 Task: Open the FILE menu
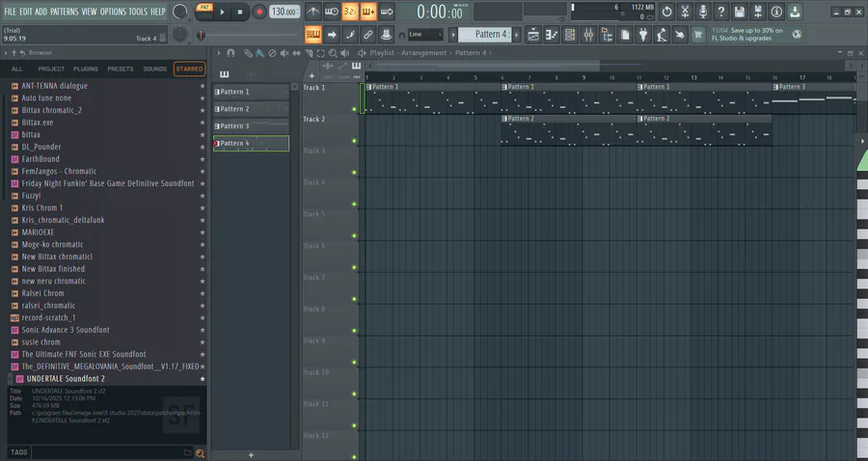(10, 12)
